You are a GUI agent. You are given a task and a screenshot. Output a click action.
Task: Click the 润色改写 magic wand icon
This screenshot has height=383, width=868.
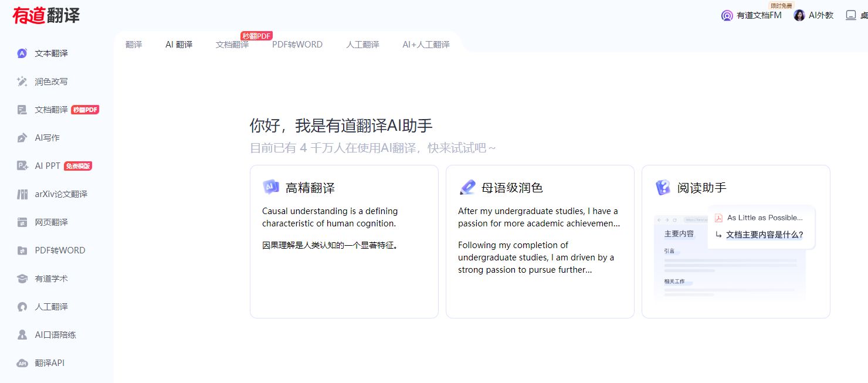pos(22,82)
